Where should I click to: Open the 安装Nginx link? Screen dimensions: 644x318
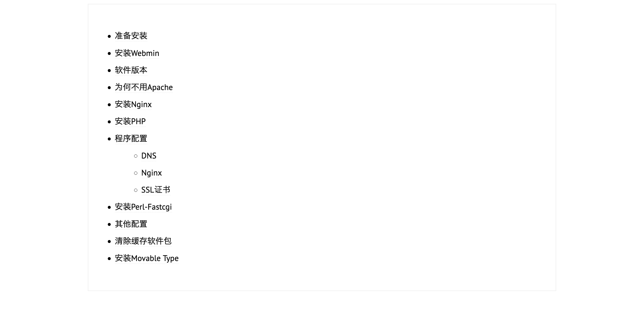click(x=133, y=104)
